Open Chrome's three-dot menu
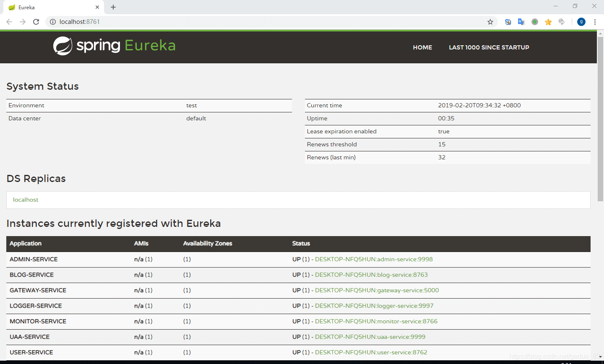604x364 pixels. coord(595,22)
